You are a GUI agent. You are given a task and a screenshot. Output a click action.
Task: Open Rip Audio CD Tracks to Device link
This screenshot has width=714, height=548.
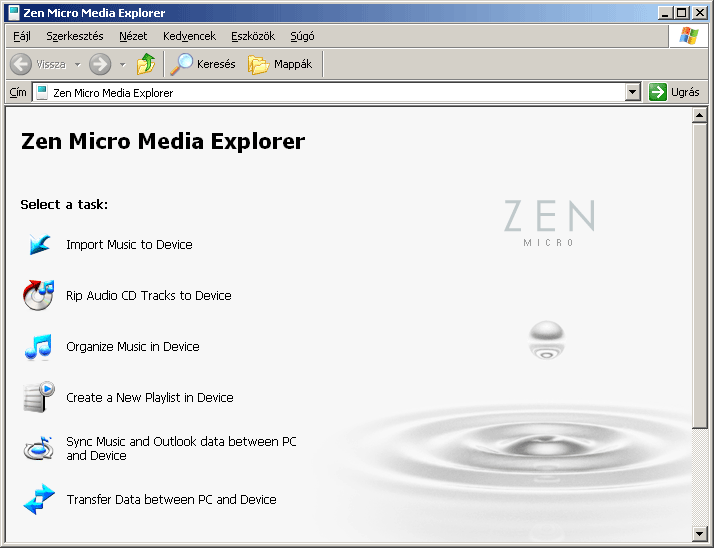(149, 296)
